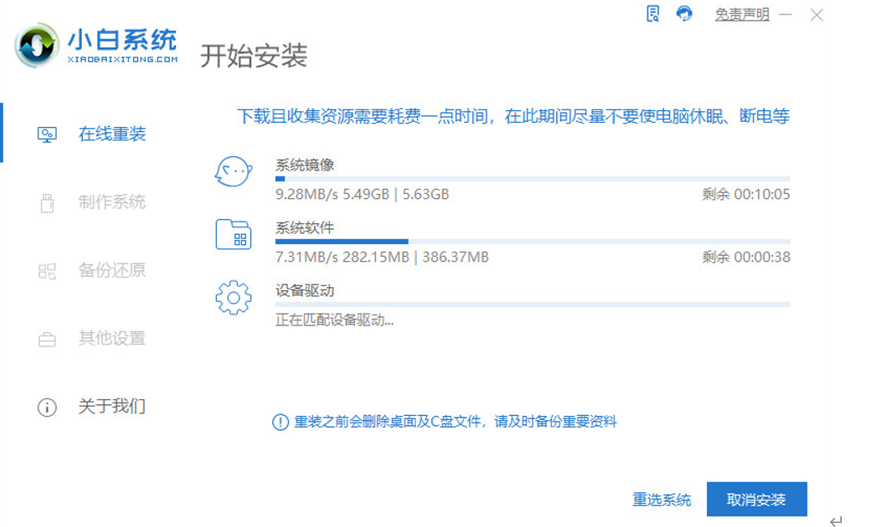Click the 系统镜像 label
The width and height of the screenshot is (870, 527).
pos(305,165)
